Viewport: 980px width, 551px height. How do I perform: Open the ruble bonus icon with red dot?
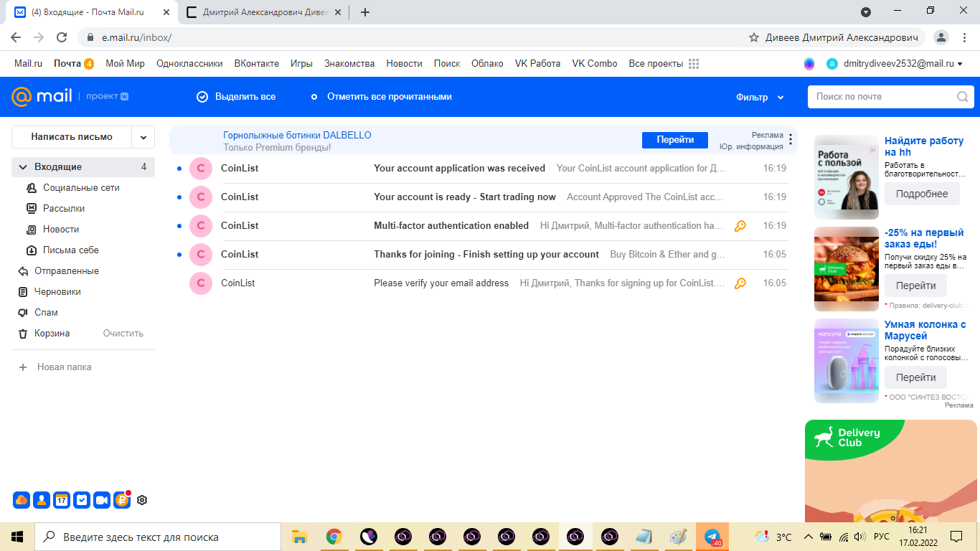(122, 500)
